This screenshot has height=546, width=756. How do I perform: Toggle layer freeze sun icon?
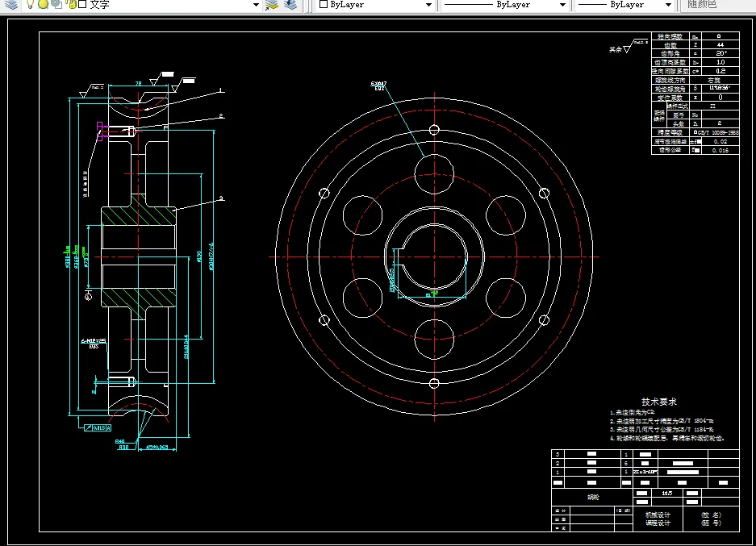(43, 4)
